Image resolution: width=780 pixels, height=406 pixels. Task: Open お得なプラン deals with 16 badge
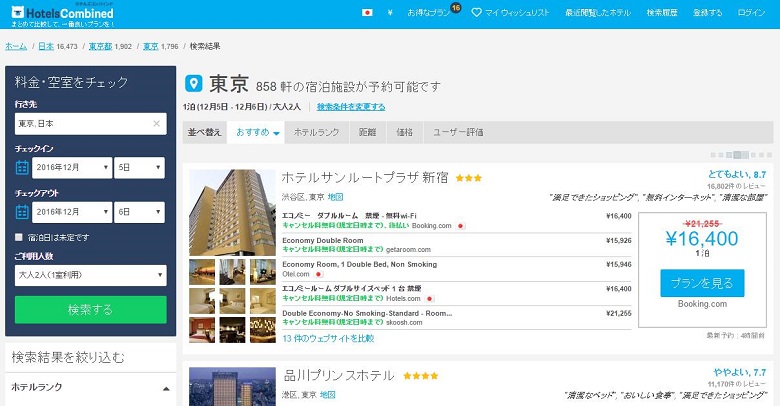[x=434, y=12]
